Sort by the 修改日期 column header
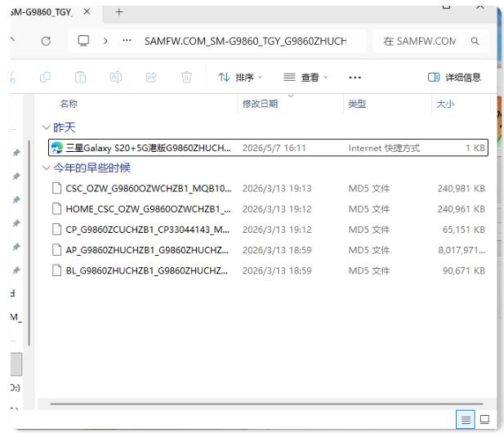This screenshot has height=433, width=504. click(260, 104)
